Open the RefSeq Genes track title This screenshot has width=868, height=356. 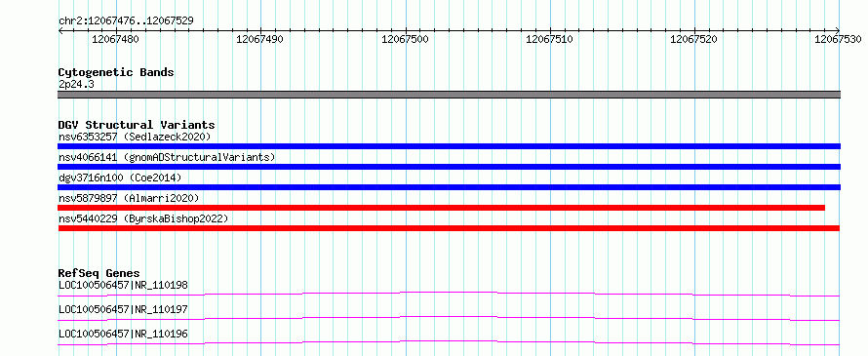click(x=99, y=273)
